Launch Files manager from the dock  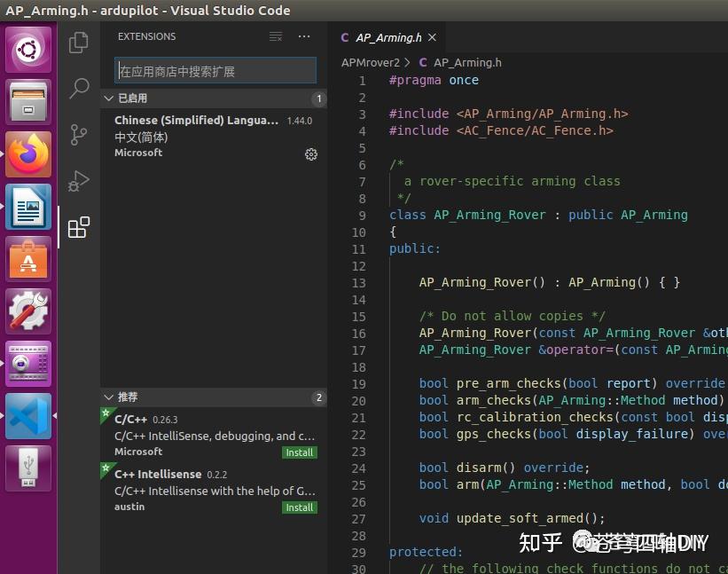(x=28, y=102)
